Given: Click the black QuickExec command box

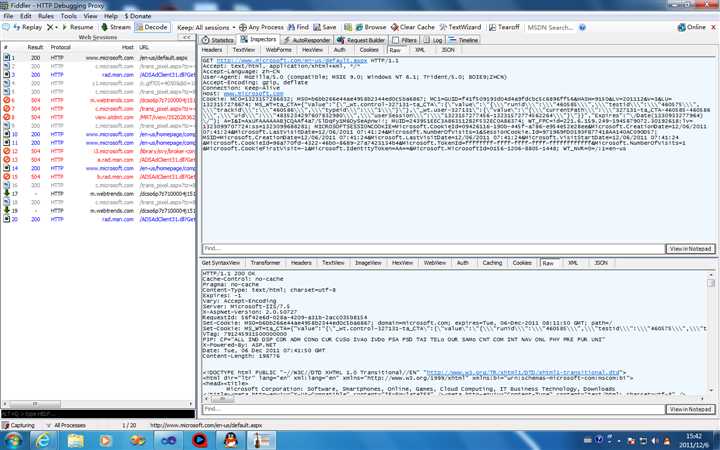Looking at the screenshot, I should pos(98,414).
